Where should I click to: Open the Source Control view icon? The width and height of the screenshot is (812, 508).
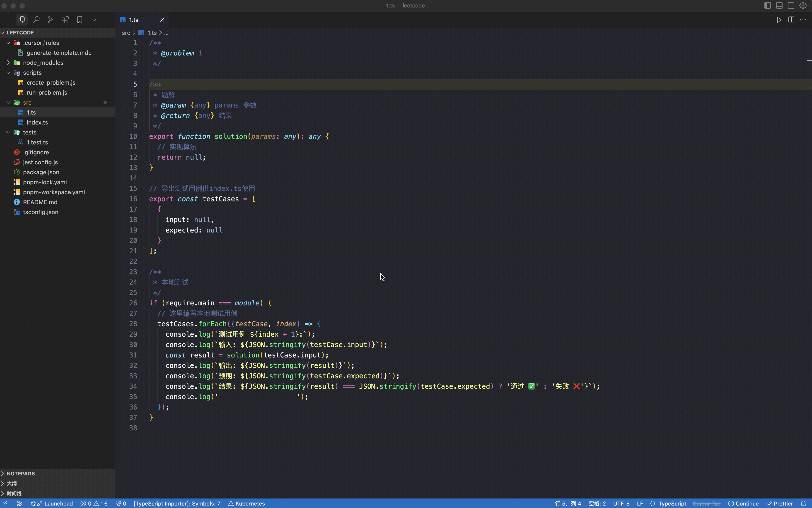pos(51,20)
